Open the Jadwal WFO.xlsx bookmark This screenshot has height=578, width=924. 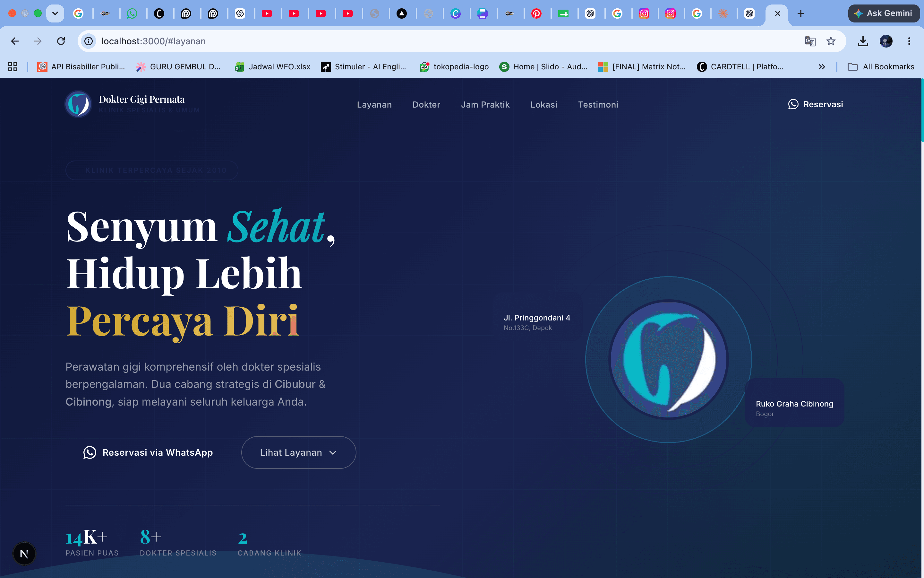click(273, 66)
